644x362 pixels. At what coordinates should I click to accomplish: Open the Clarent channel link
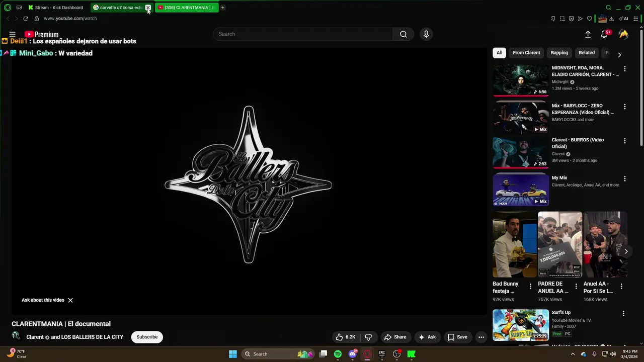35,337
